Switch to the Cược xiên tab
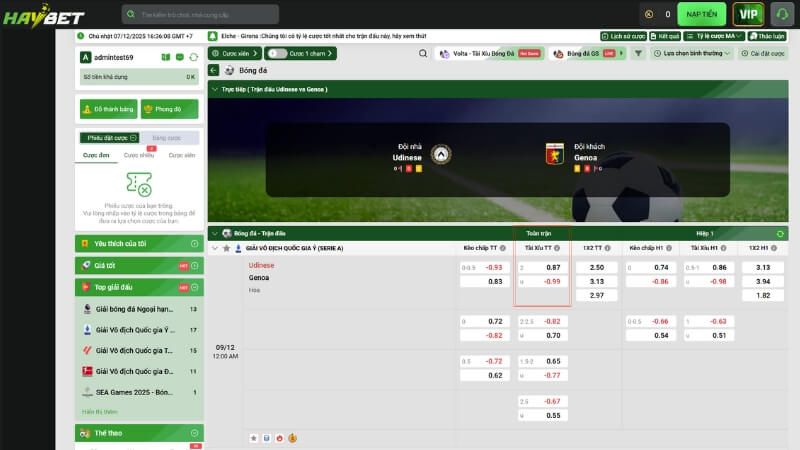This screenshot has width=800, height=450. [x=181, y=156]
